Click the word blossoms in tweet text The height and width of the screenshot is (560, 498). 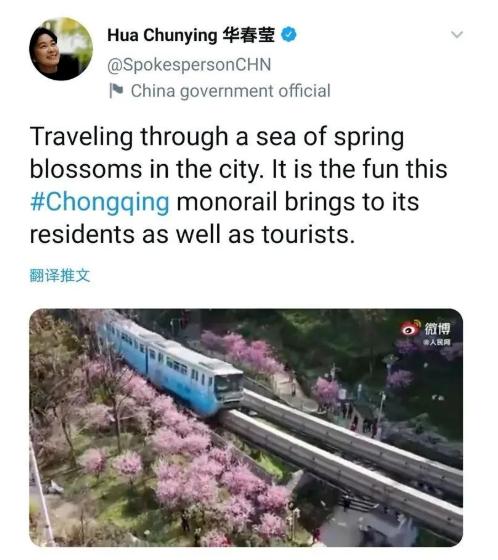[x=86, y=169]
